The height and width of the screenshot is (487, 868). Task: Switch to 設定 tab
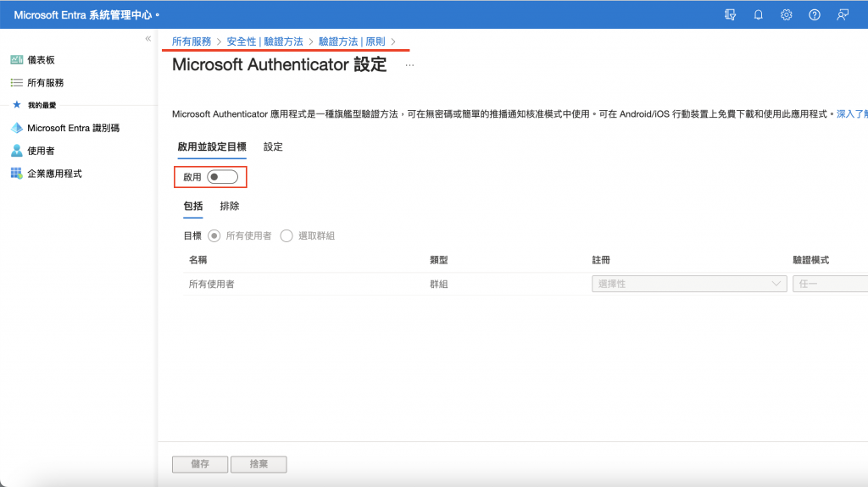(x=273, y=147)
